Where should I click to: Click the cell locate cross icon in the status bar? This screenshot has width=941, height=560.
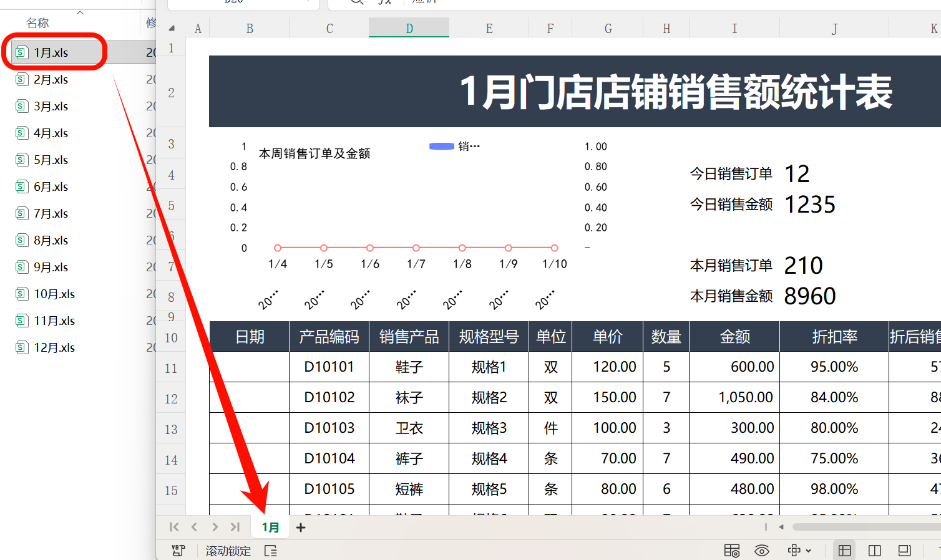point(792,551)
